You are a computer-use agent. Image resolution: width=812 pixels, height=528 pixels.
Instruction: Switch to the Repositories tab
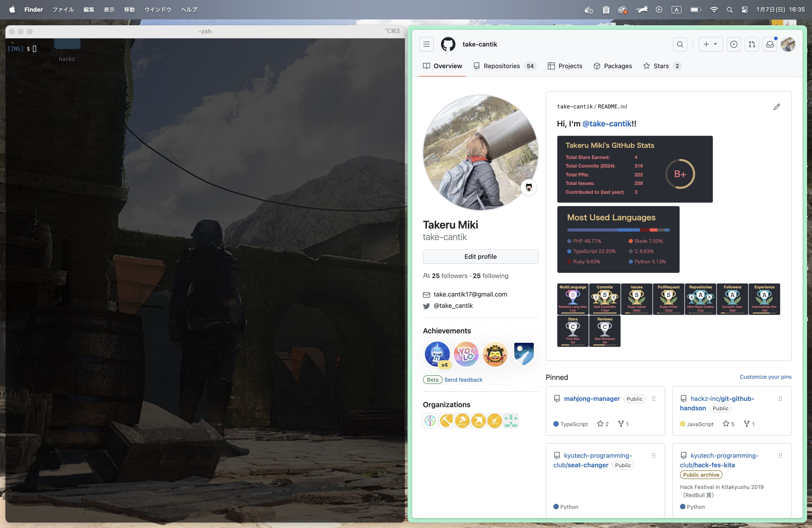[505, 66]
